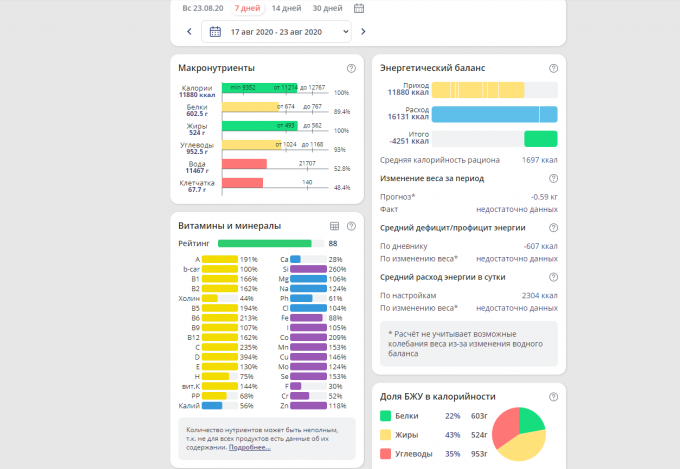This screenshot has height=469, width=680.
Task: Select the 14 дней period tab
Action: [x=286, y=8]
